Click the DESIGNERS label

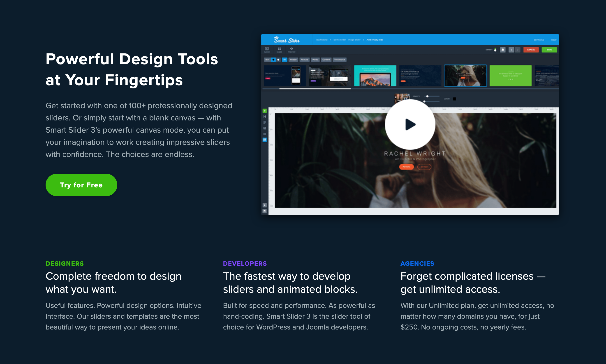click(x=65, y=263)
